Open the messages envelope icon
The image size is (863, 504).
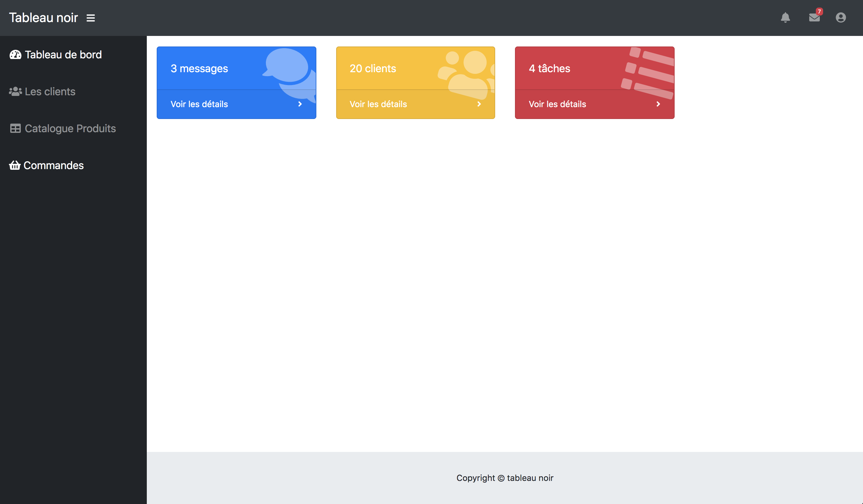coord(815,17)
